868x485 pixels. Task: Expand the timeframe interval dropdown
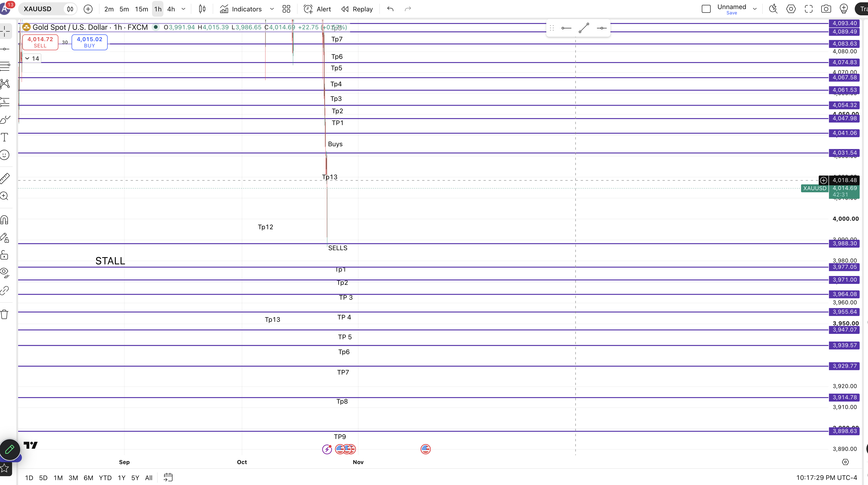pyautogui.click(x=184, y=9)
